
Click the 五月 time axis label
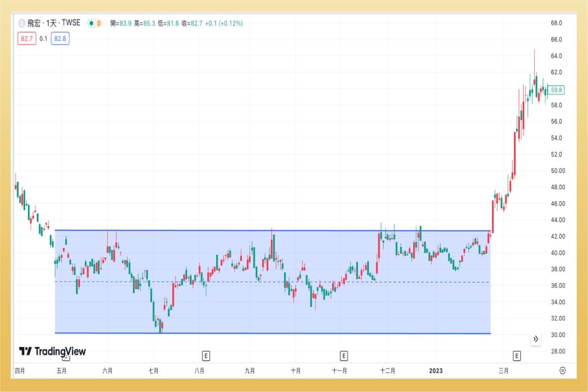click(x=61, y=371)
